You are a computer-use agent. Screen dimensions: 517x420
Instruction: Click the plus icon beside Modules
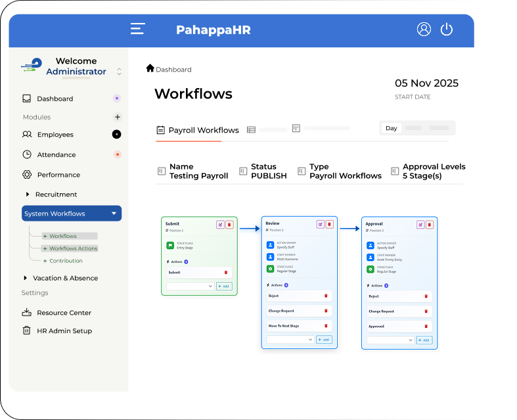click(x=117, y=117)
